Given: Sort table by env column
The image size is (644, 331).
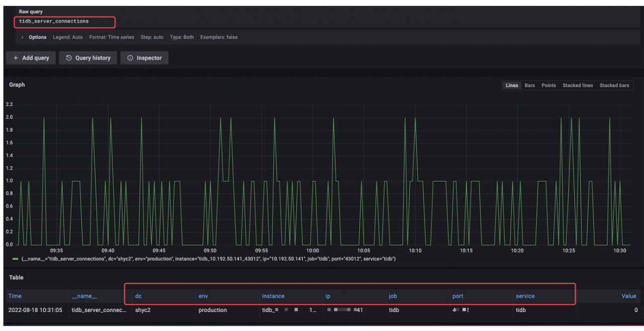Looking at the screenshot, I should pyautogui.click(x=203, y=296).
